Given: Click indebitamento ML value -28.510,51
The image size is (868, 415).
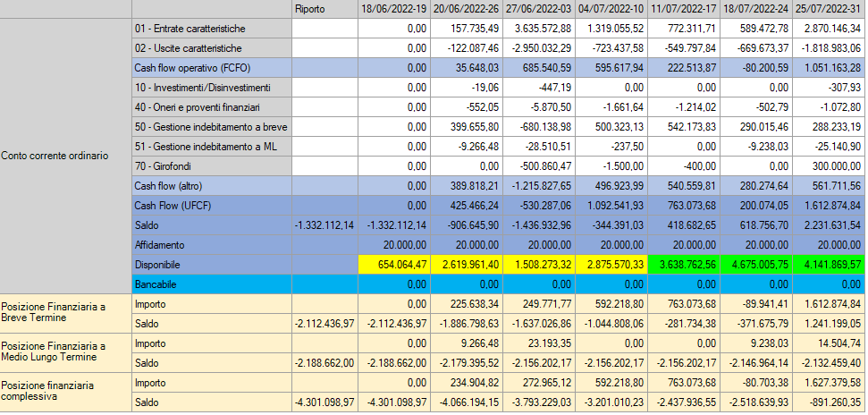Looking at the screenshot, I should point(539,147).
